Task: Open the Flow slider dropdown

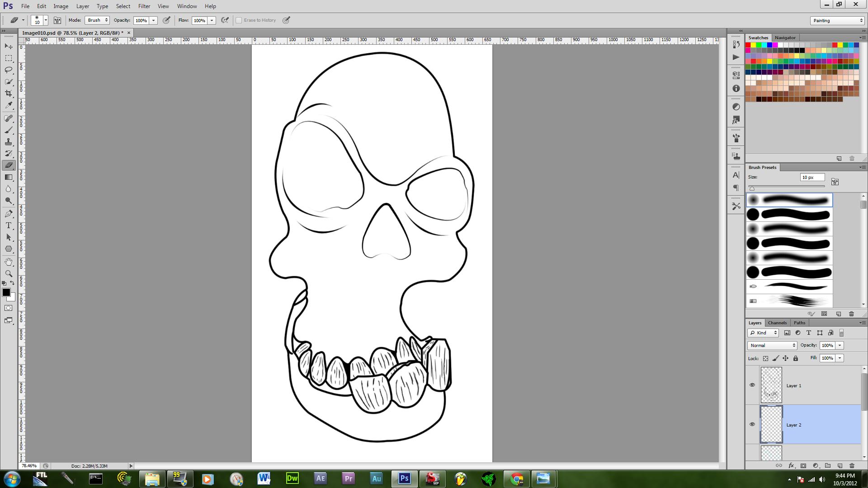Action: click(212, 20)
